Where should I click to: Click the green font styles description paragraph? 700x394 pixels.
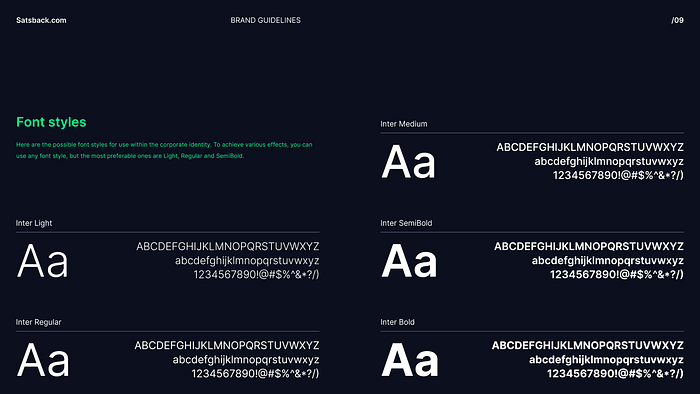tap(164, 150)
